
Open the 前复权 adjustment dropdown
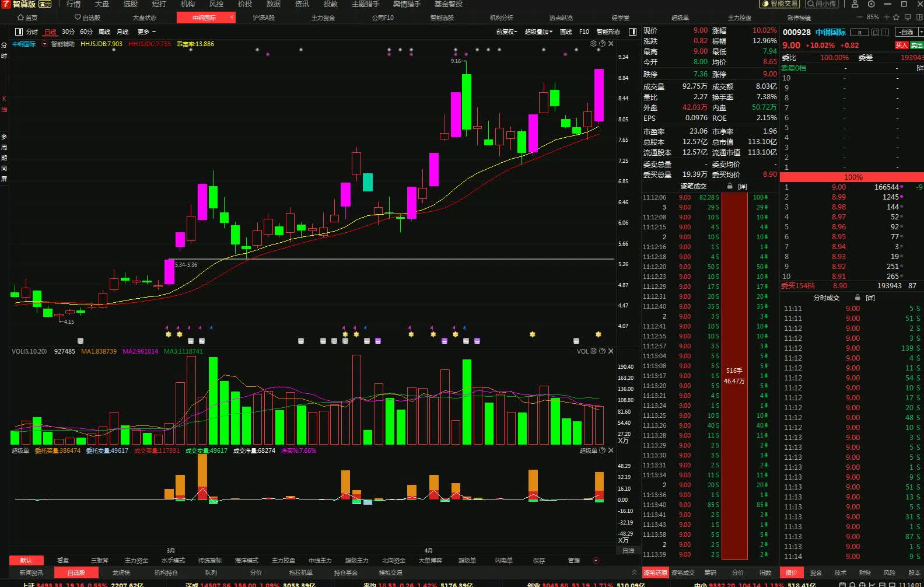[x=506, y=32]
